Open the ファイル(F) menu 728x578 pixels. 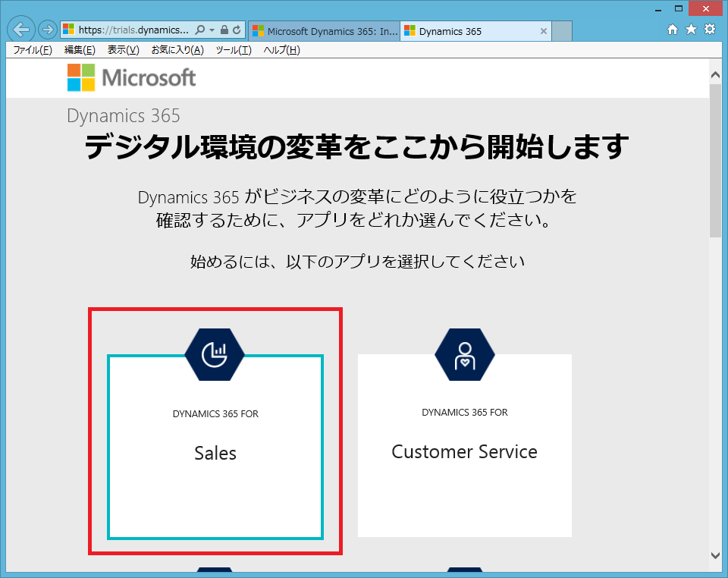click(33, 50)
